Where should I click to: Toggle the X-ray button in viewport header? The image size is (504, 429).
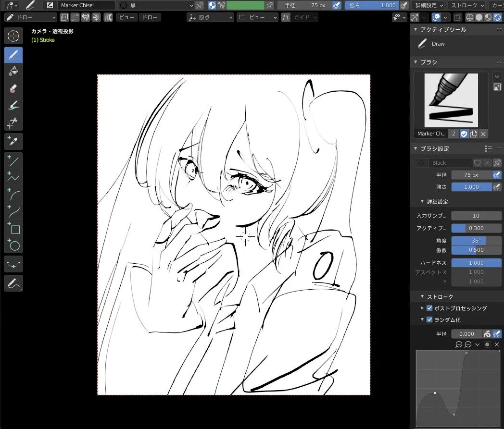[x=458, y=17]
